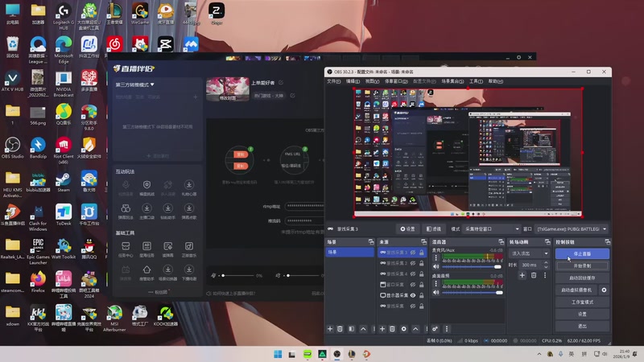This screenshot has height=362, width=644.
Task: Move source up with OBS arrow icon
Action: tap(415, 329)
